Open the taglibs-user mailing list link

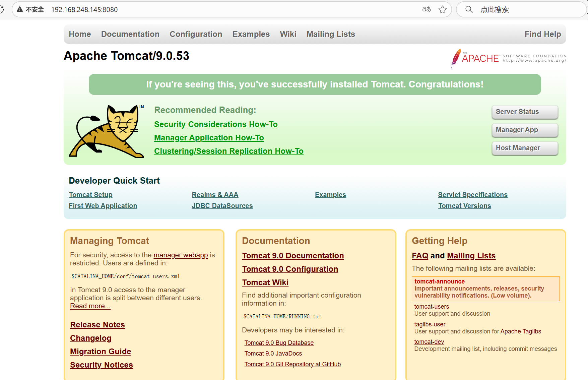(x=430, y=324)
